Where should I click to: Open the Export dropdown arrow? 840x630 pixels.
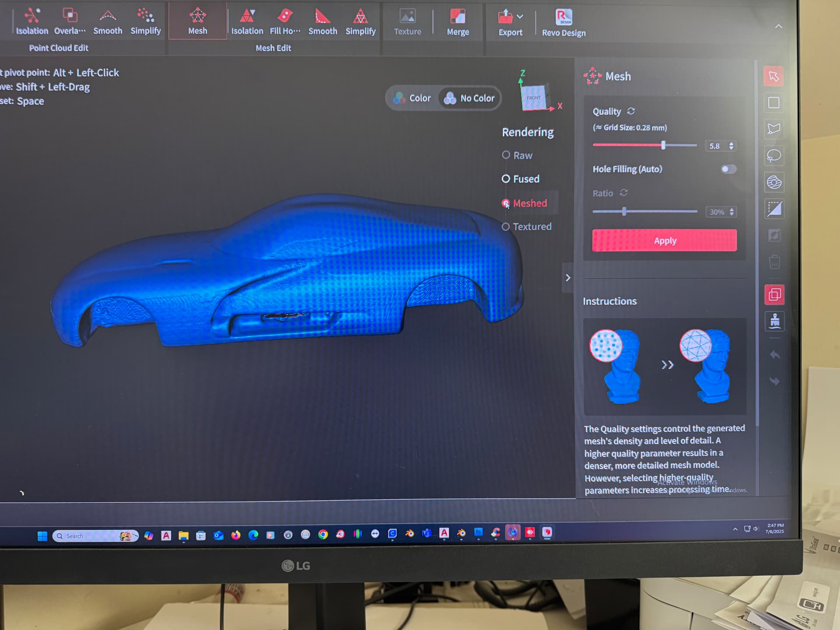(x=520, y=17)
